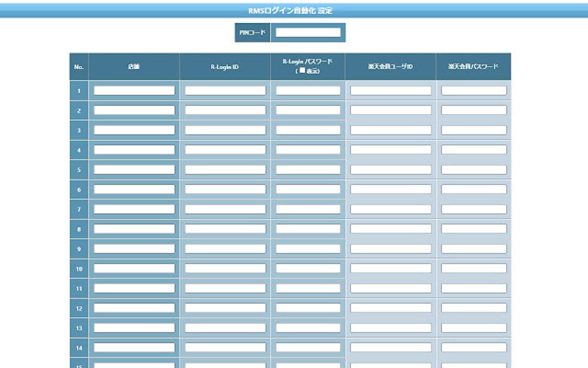The width and height of the screenshot is (588, 368).
Task: Select the R-Login パスワード field in row 10
Action: click(308, 269)
